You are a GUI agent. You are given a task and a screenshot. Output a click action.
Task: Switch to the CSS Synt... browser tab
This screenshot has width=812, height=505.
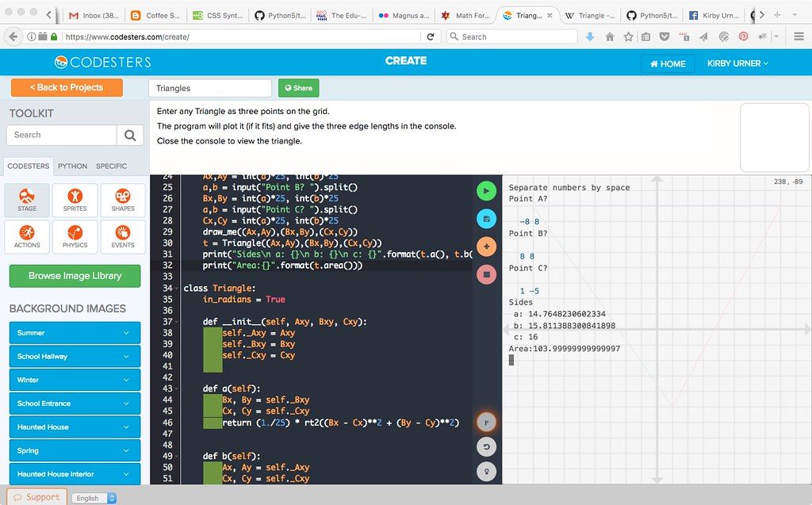pos(217,16)
